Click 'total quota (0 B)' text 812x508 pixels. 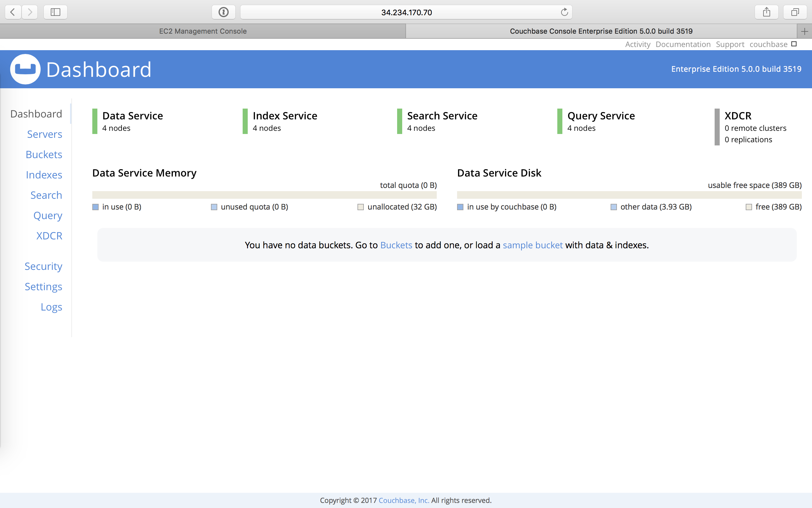(408, 185)
